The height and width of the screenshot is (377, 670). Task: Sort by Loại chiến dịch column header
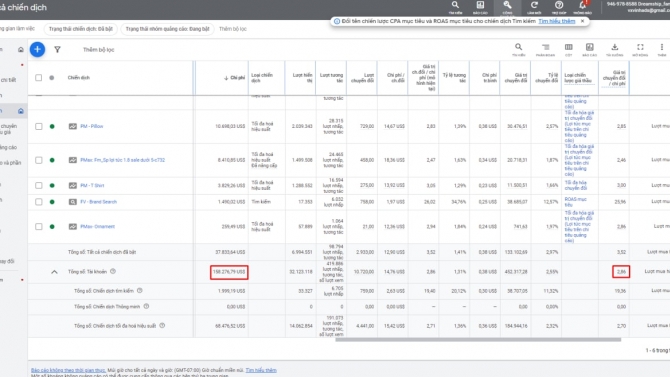(x=262, y=78)
